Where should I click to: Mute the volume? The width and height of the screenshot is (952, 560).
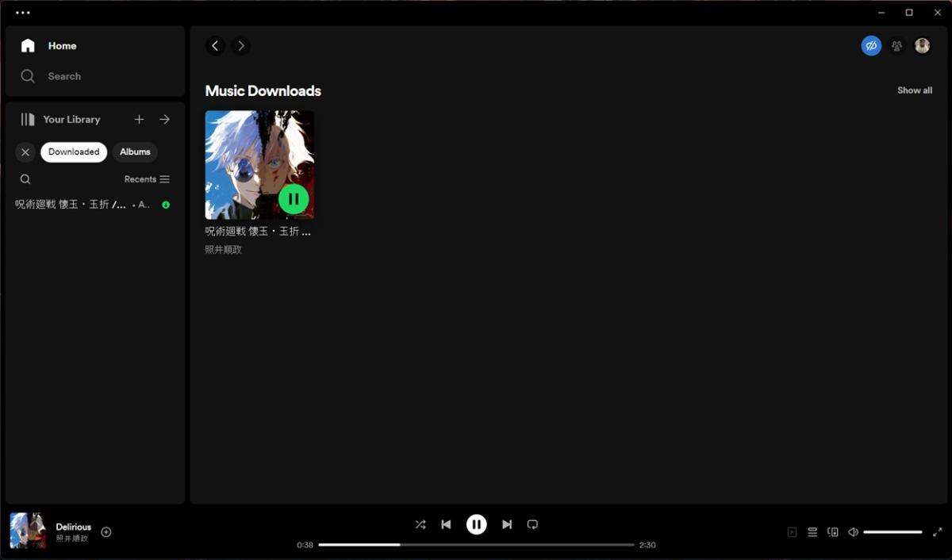853,532
